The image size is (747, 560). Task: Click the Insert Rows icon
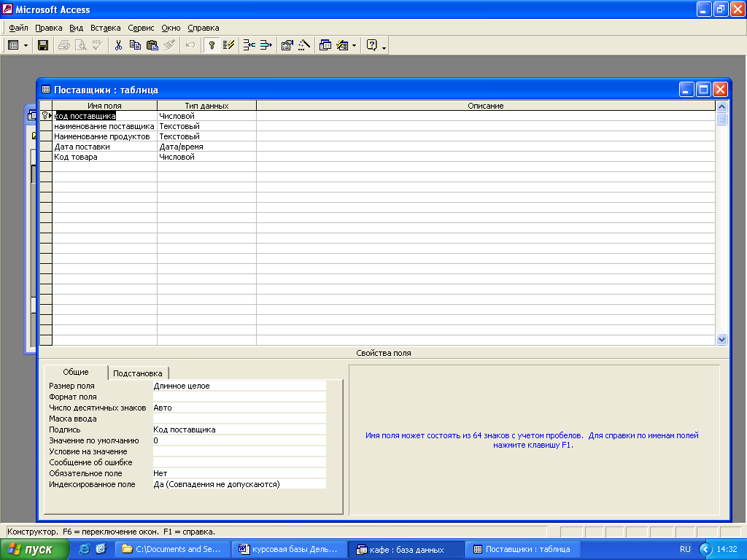click(x=249, y=45)
